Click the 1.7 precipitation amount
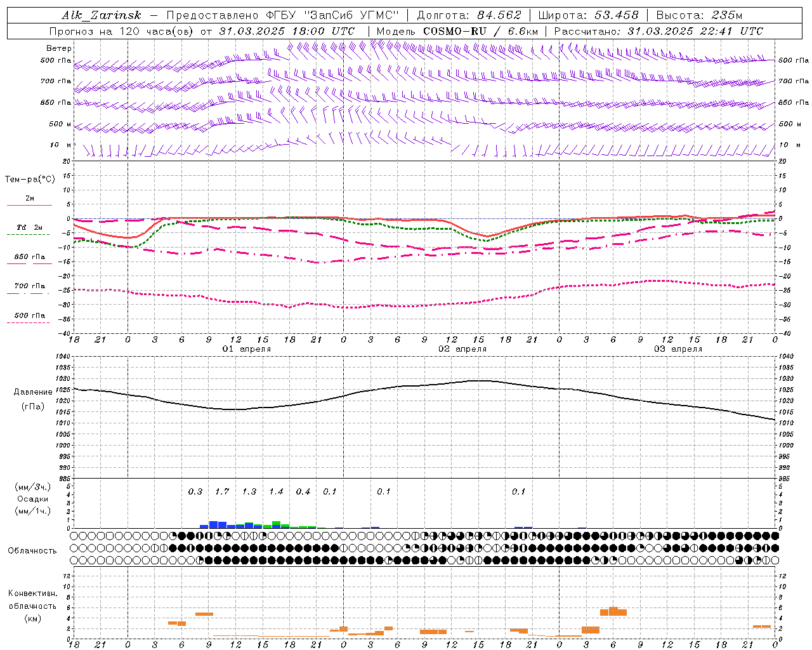 click(222, 491)
